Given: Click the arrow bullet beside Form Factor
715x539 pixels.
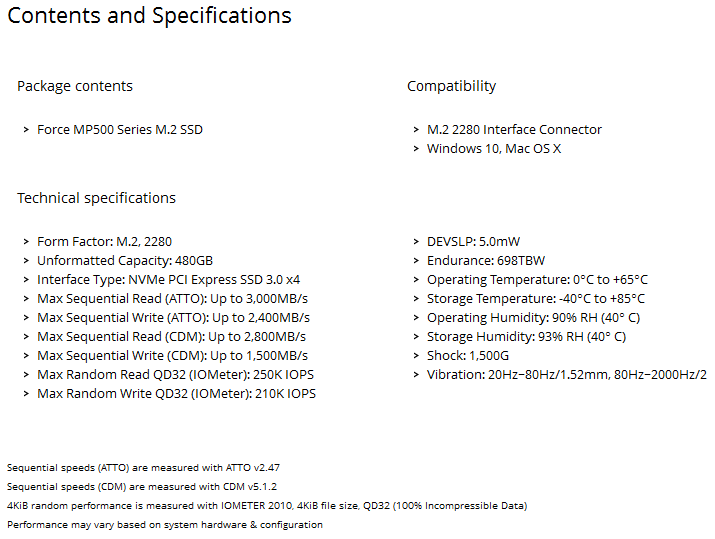Looking at the screenshot, I should click(26, 242).
